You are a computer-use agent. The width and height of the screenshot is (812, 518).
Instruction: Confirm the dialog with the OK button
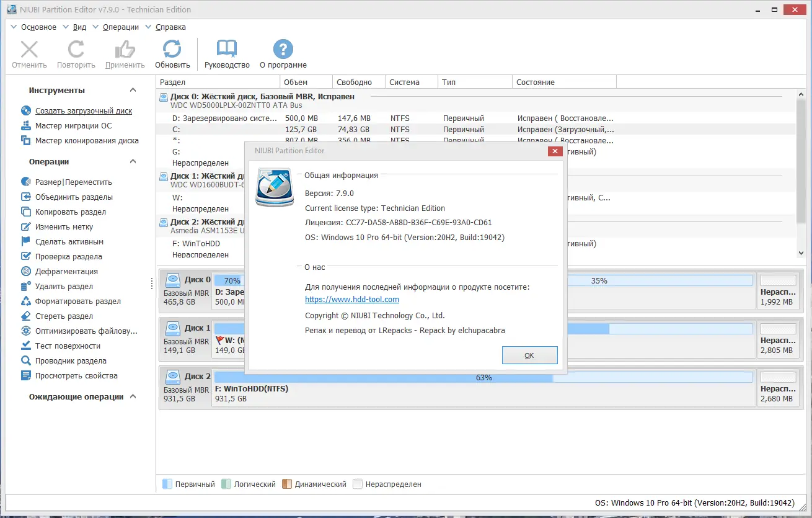[x=529, y=355]
